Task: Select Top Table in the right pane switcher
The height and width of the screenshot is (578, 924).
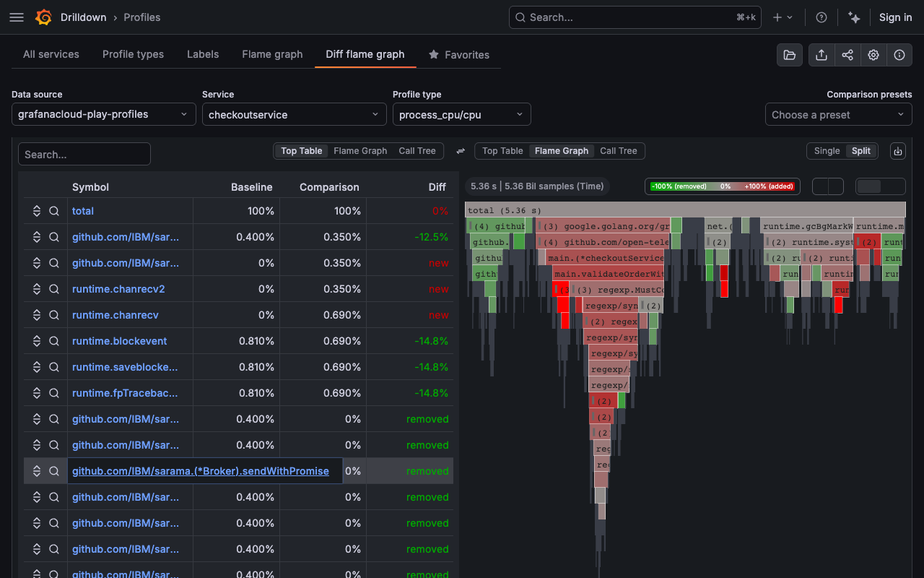Action: [x=502, y=151]
